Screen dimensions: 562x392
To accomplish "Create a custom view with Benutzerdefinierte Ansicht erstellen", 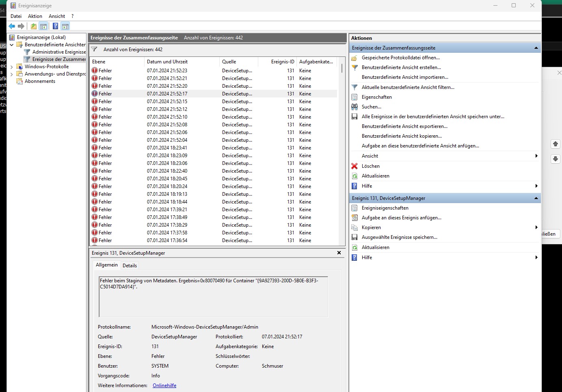I will (401, 67).
